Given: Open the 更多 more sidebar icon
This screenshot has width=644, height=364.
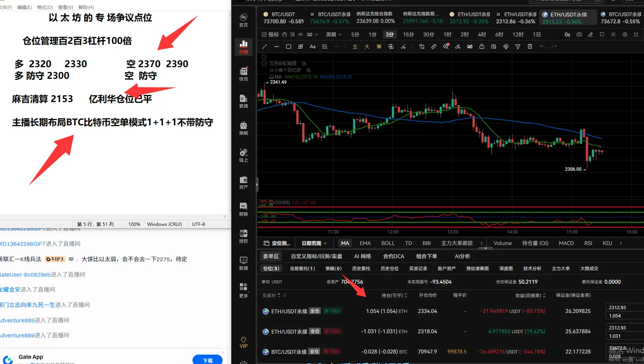Looking at the screenshot, I should click(244, 291).
